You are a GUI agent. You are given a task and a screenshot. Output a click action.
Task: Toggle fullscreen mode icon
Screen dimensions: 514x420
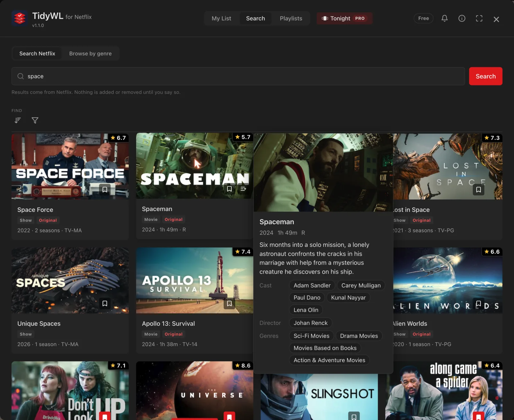479,18
